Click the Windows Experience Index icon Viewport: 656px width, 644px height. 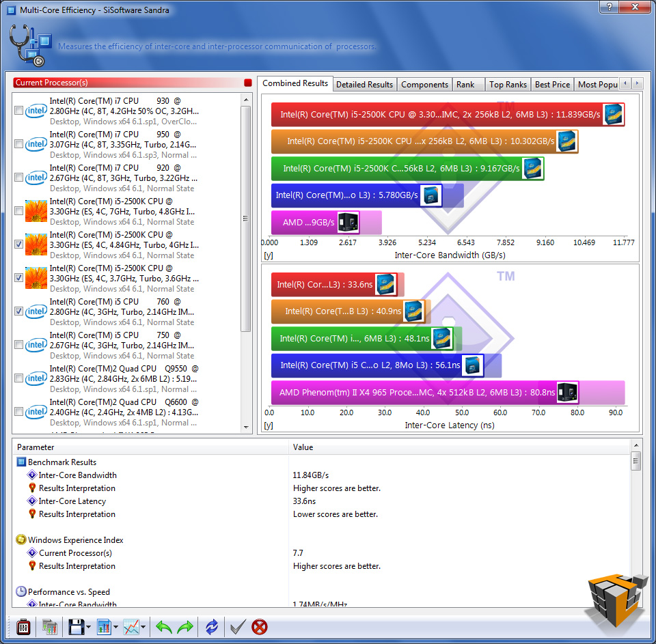tap(21, 540)
